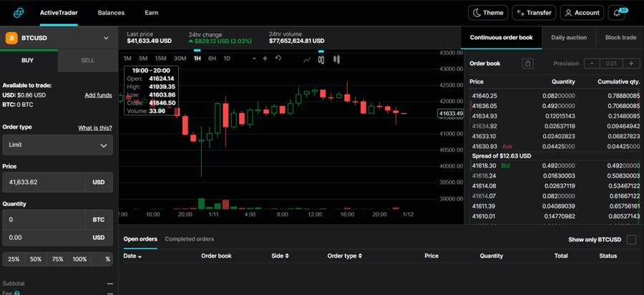Select 1H chart interval
Viewport: 644px width, 295px height.
coord(197,58)
